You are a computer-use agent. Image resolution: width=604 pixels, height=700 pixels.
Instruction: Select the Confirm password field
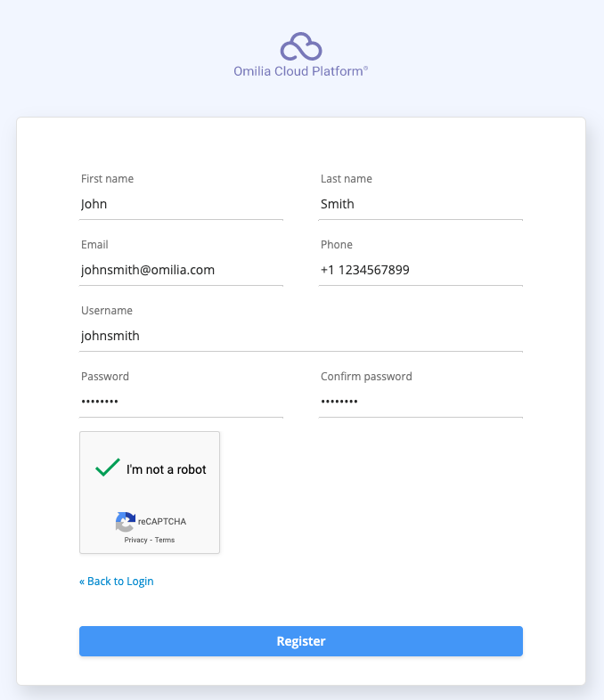420,402
